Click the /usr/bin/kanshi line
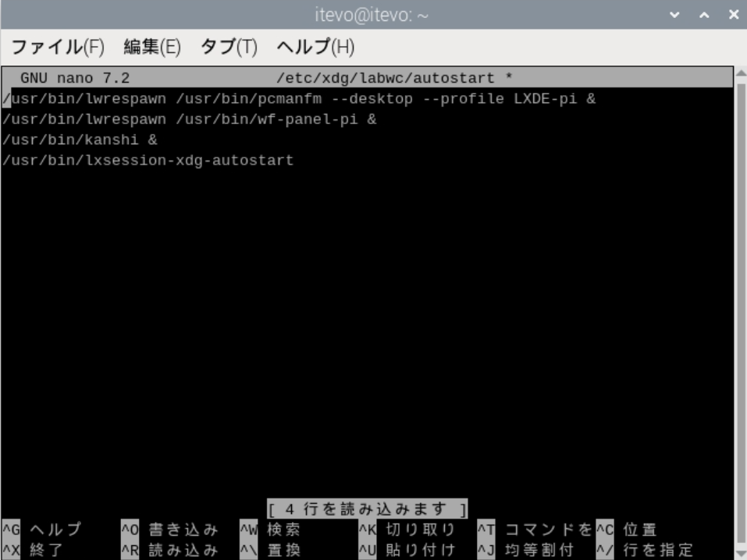 click(80, 140)
